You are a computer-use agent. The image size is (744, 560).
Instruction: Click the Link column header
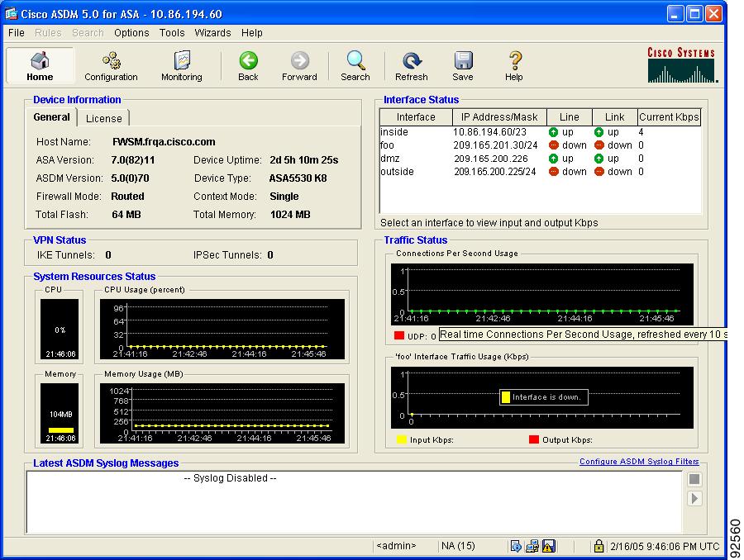(615, 117)
